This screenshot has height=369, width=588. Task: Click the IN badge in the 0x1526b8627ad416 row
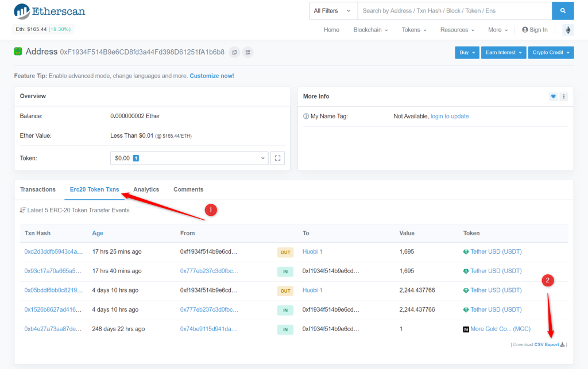pyautogui.click(x=285, y=310)
